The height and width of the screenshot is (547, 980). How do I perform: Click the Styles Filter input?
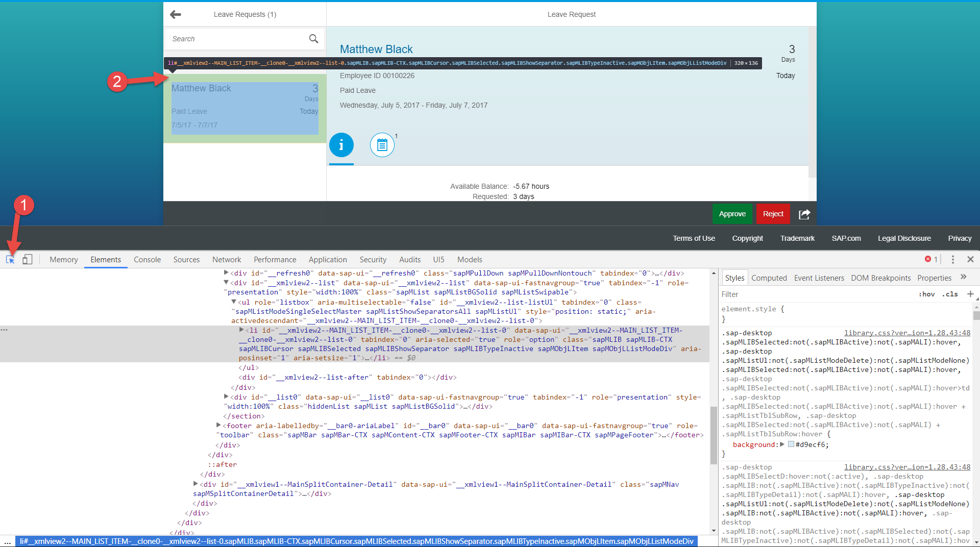pos(817,294)
